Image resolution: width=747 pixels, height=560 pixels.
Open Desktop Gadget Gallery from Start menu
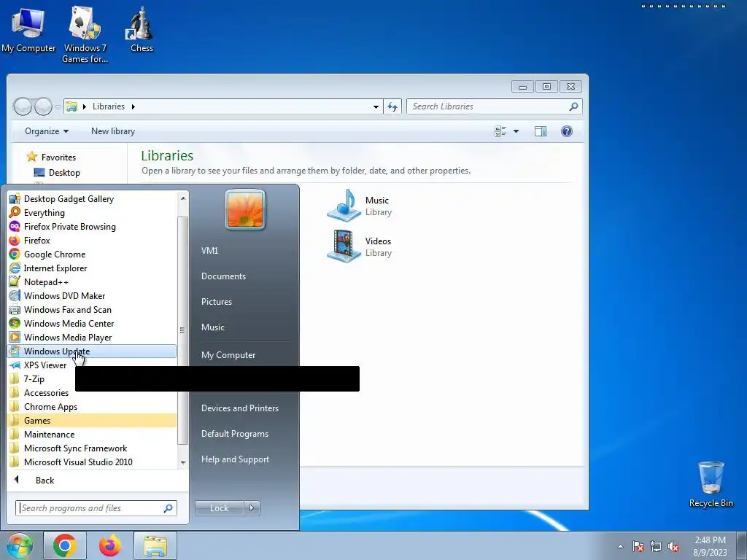pos(91,199)
